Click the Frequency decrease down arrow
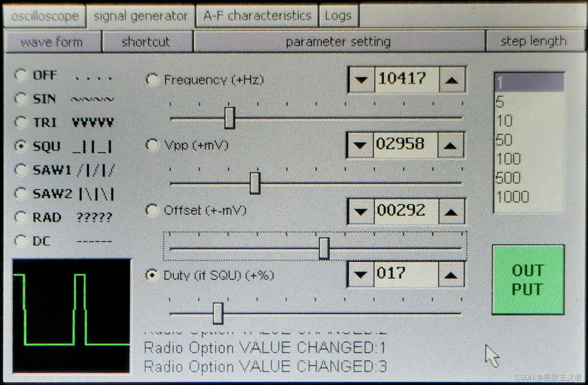 click(x=361, y=80)
